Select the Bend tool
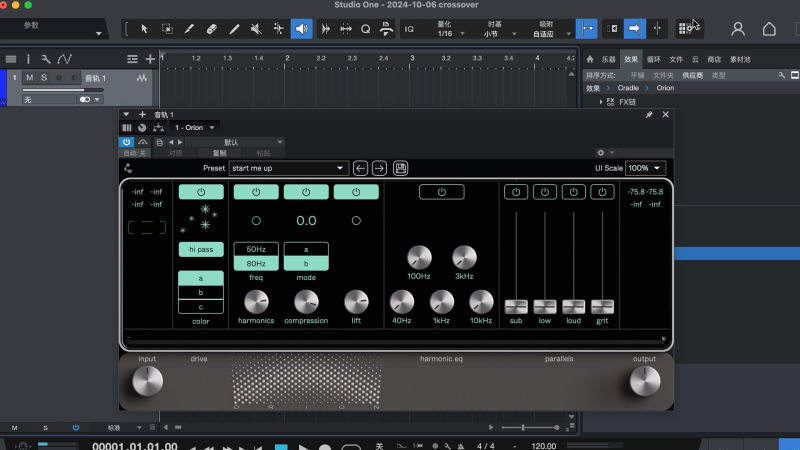800x450 pixels. (x=279, y=29)
